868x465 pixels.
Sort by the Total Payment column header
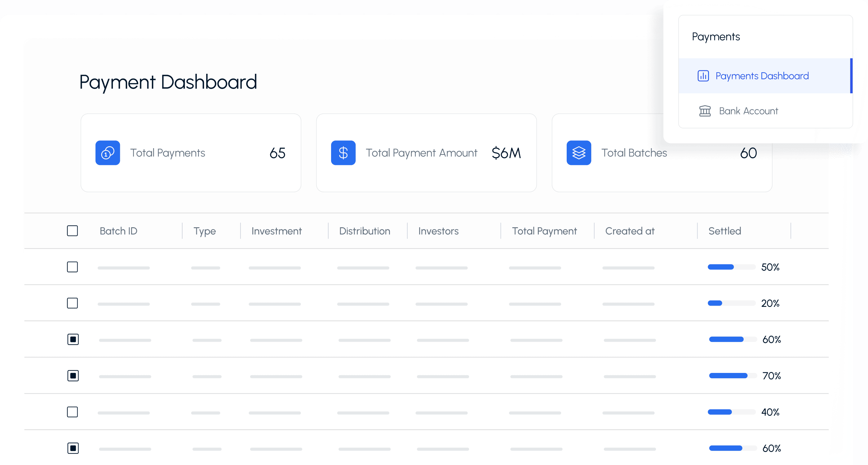tap(544, 231)
